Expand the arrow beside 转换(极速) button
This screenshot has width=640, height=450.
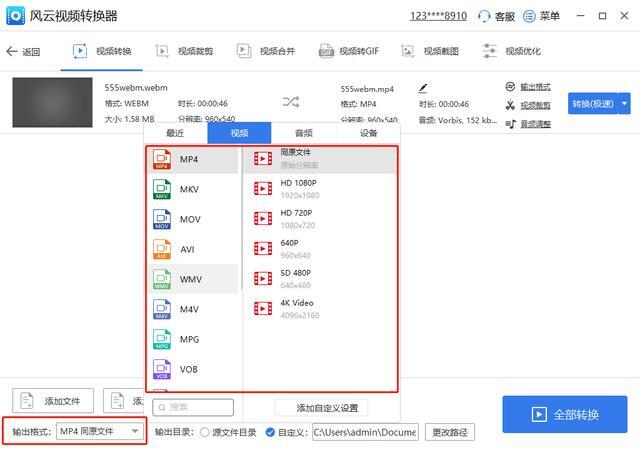pos(624,104)
